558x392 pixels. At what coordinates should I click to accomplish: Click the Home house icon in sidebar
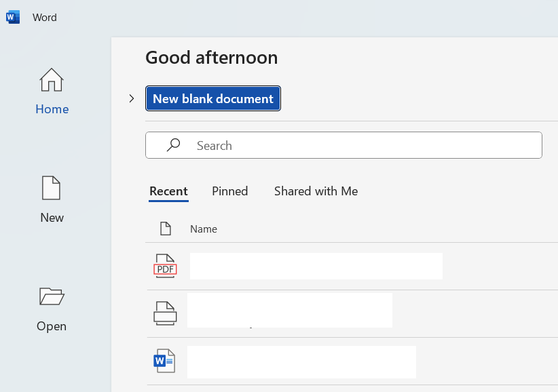point(52,80)
